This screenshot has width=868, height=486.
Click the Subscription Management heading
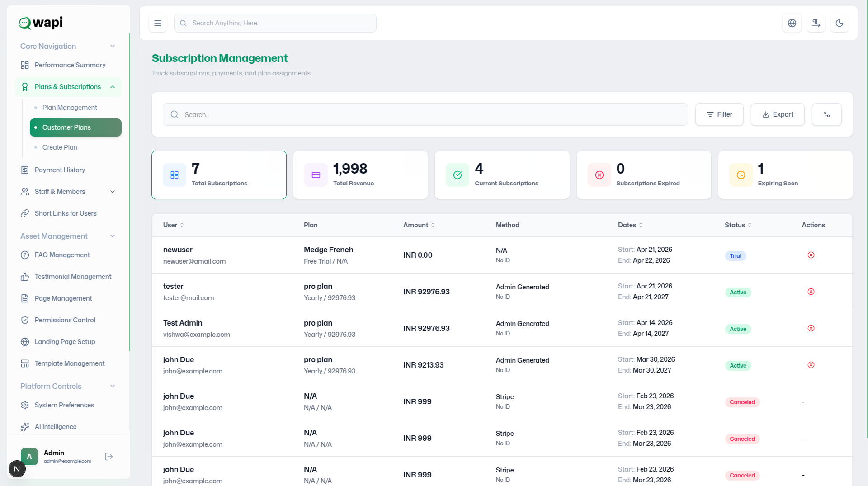pos(220,58)
